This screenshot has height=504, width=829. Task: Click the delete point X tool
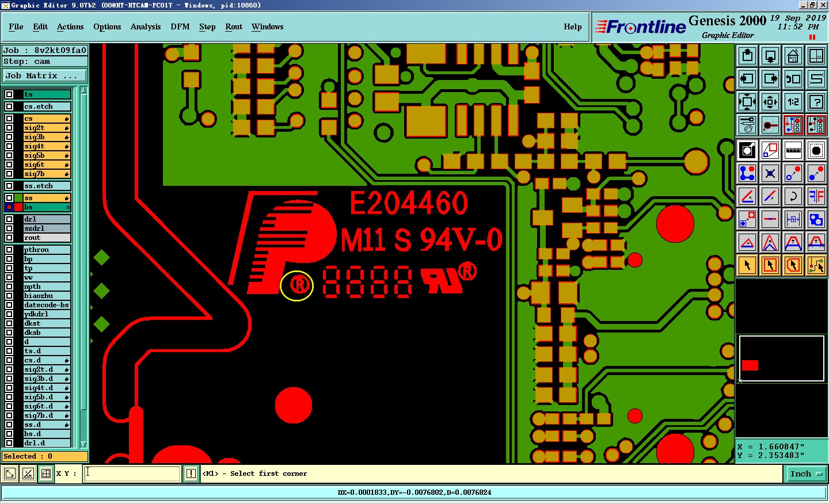click(x=770, y=173)
